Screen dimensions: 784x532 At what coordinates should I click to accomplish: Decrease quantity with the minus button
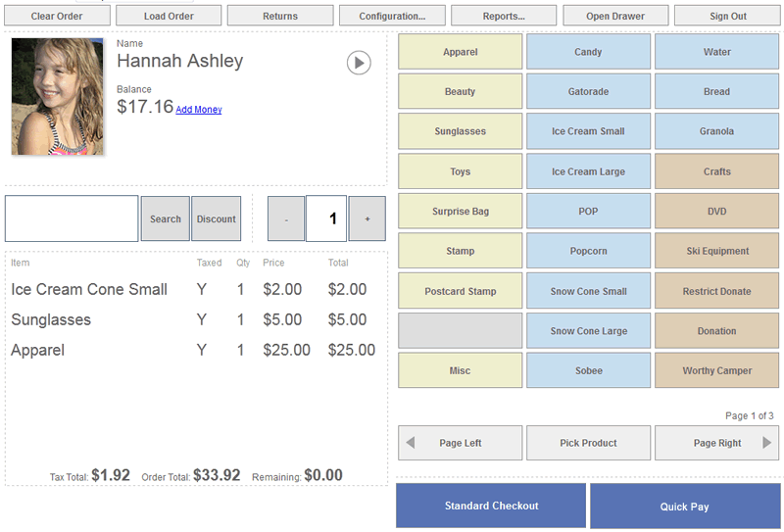(286, 219)
